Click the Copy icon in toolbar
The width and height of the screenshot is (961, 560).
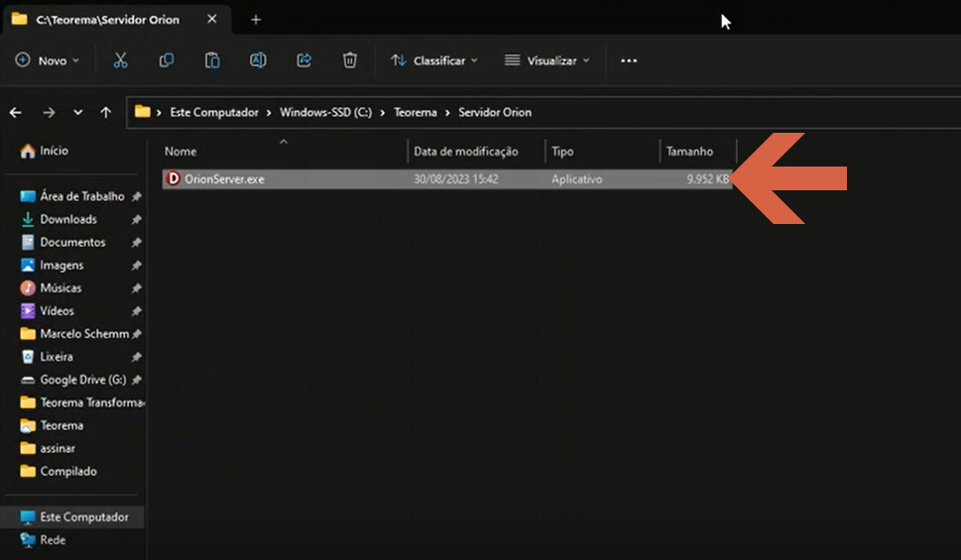tap(166, 60)
